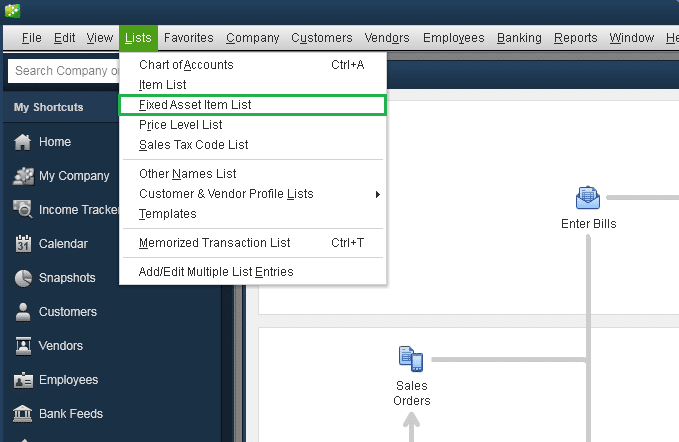Screen dimensions: 679x442
Task: Click the Vendors icon in the sidebar
Action: (x=23, y=346)
